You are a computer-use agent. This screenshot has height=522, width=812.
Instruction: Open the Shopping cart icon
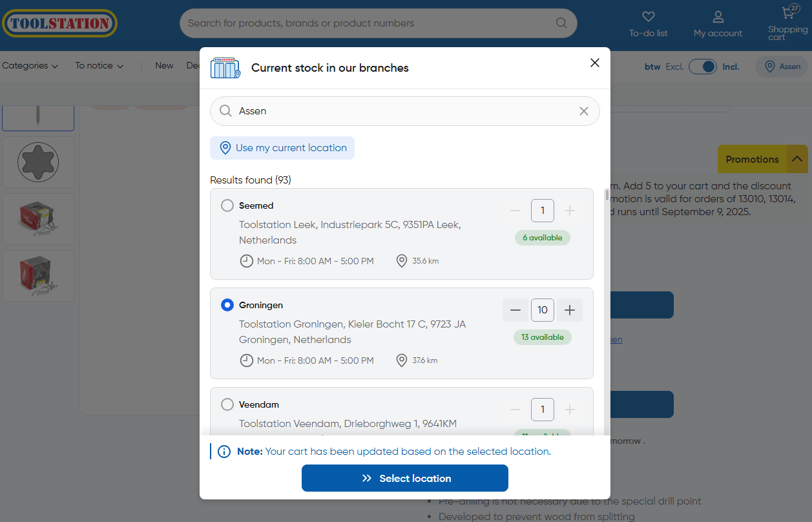click(787, 14)
